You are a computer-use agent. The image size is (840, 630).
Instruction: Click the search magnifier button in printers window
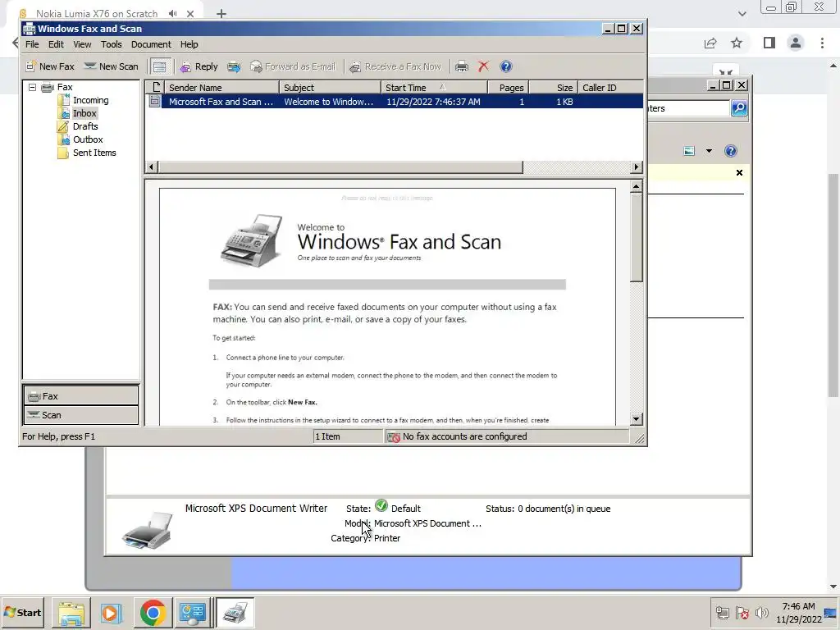(x=739, y=108)
